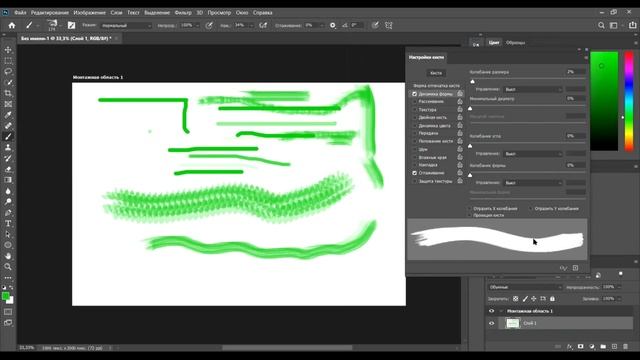Click the Кисти button in brush settings
The height and width of the screenshot is (360, 640).
[436, 73]
